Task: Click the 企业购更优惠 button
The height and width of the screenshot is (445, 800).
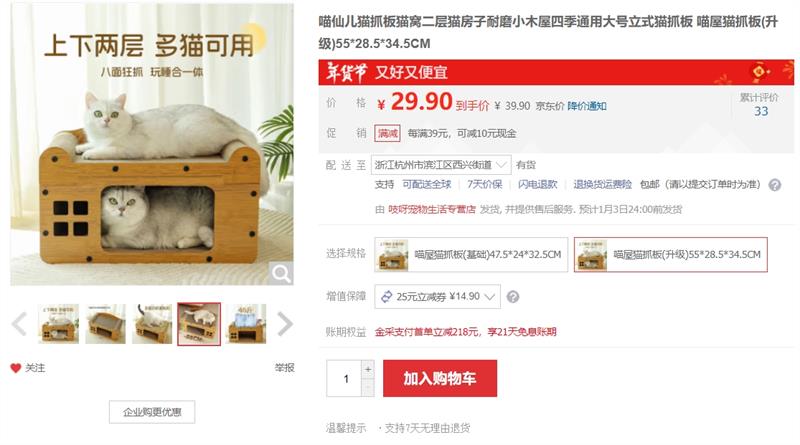Action: click(x=152, y=412)
